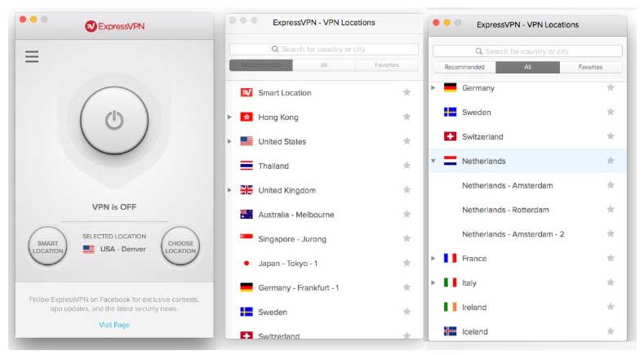Screen dimensions: 644x355
Task: Click the Smart Location round button
Action: (x=47, y=246)
